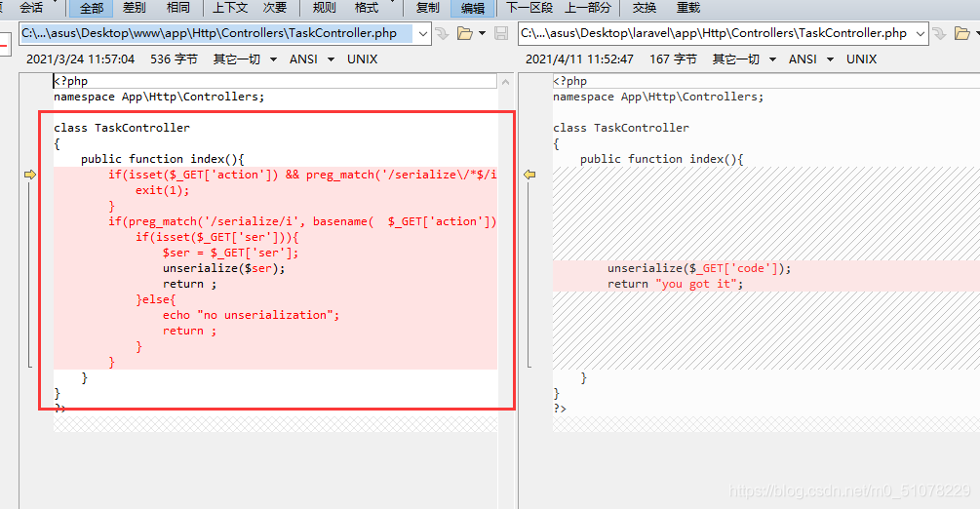
Task: Jump to 下一区段 next difference section
Action: coord(529,8)
